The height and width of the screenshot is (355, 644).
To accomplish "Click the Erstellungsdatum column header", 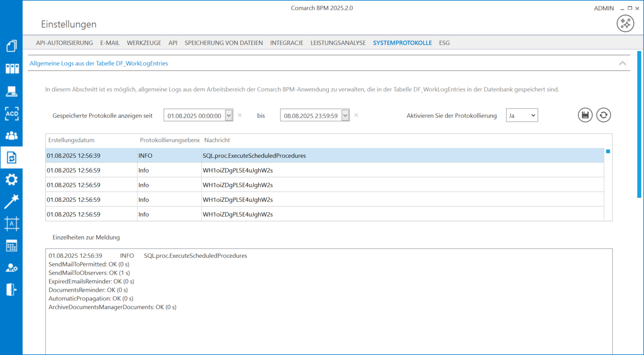I will pos(72,140).
